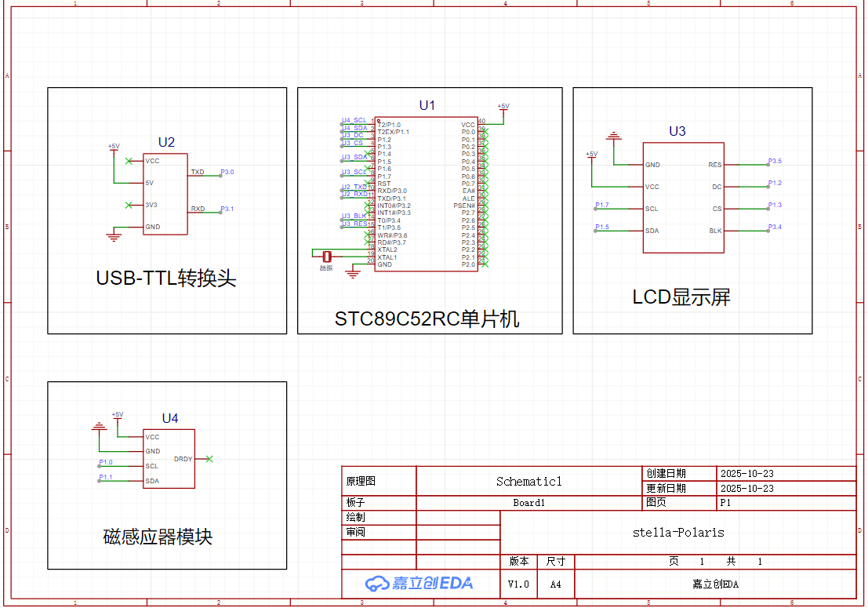The width and height of the screenshot is (868, 608).
Task: Click the V1.0 version cell
Action: click(x=518, y=584)
